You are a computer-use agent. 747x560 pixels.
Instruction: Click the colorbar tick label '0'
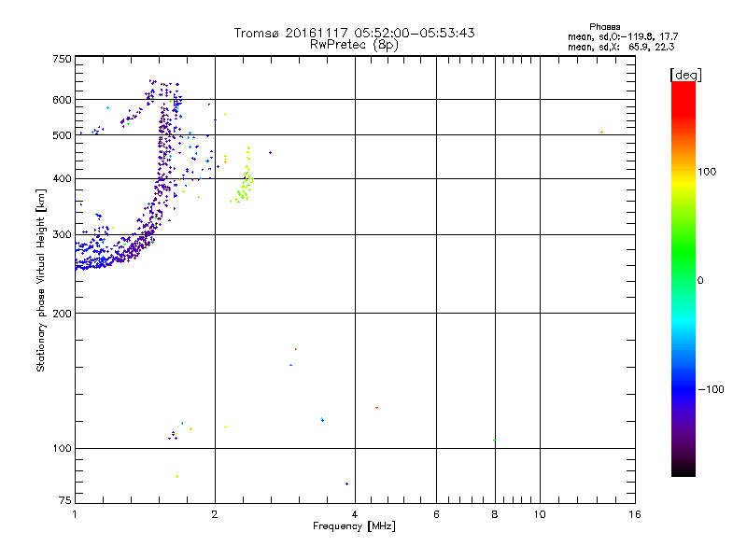coord(700,281)
